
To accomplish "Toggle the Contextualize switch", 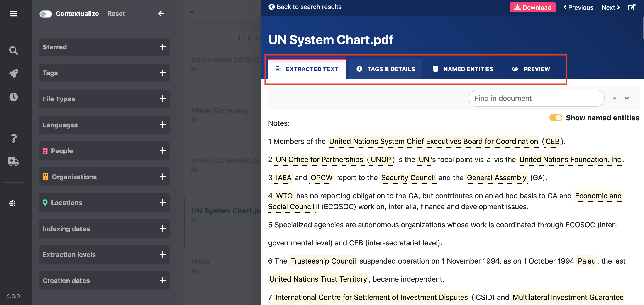I will pyautogui.click(x=46, y=14).
